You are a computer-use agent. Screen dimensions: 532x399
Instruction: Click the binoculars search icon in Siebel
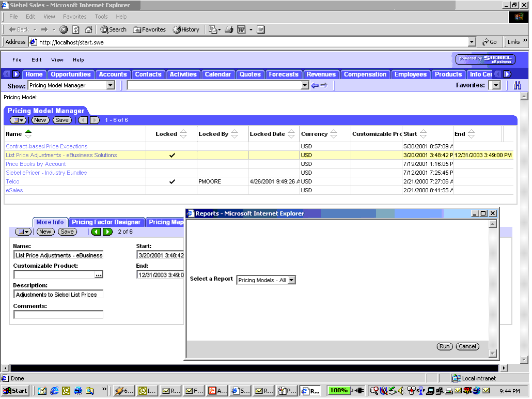tap(517, 85)
